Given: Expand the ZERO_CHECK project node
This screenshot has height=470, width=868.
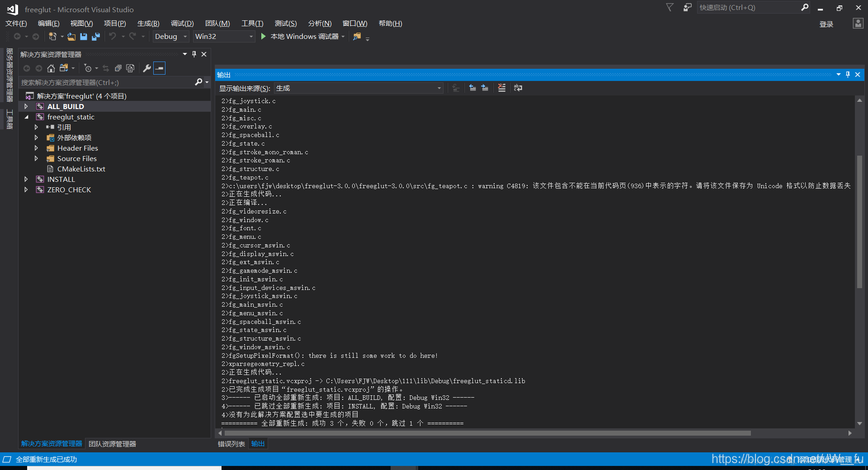Looking at the screenshot, I should pos(26,190).
